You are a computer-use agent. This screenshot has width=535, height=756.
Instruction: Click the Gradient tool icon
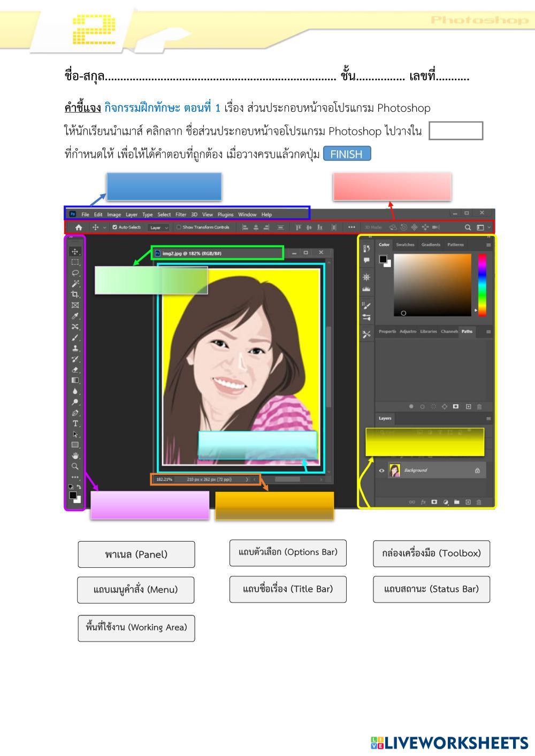coord(75,380)
